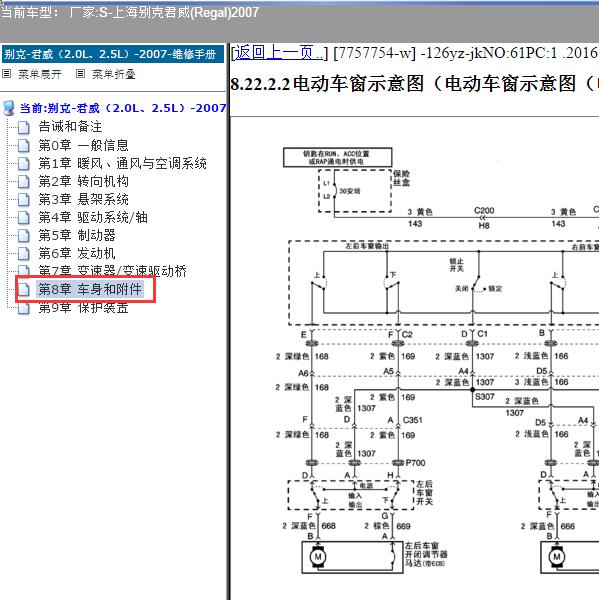Viewport: 599px width, 600px height.
Task: Open 第2章 转向机构
Action: click(x=83, y=181)
